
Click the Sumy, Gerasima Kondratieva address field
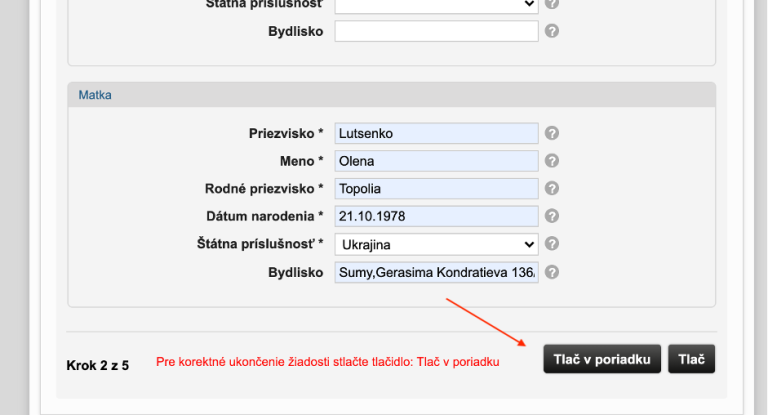pyautogui.click(x=436, y=272)
